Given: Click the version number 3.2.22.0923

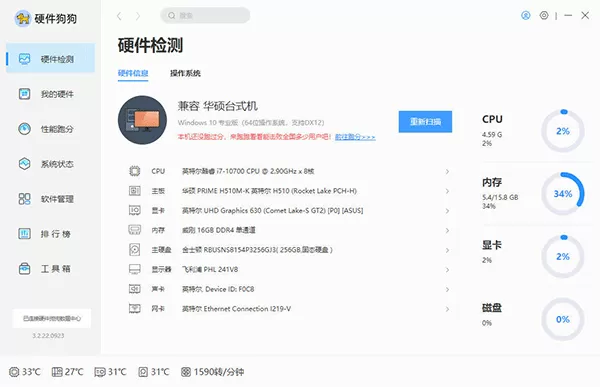Looking at the screenshot, I should tap(48, 336).
